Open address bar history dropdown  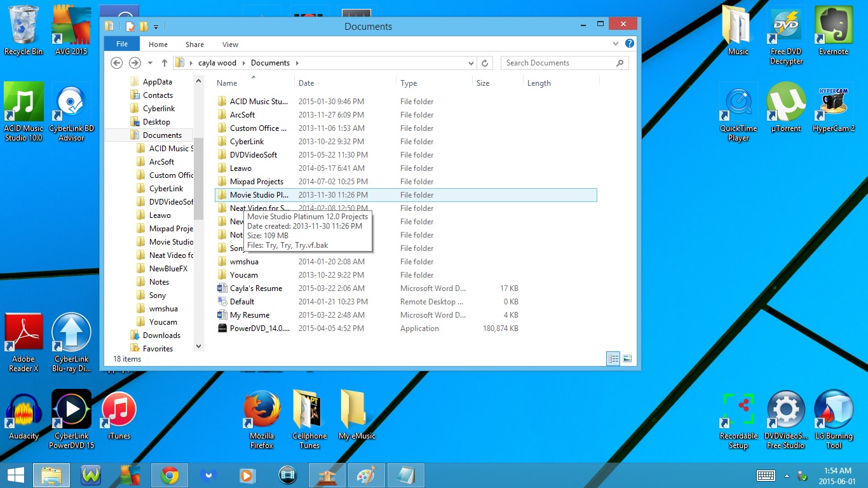point(471,63)
